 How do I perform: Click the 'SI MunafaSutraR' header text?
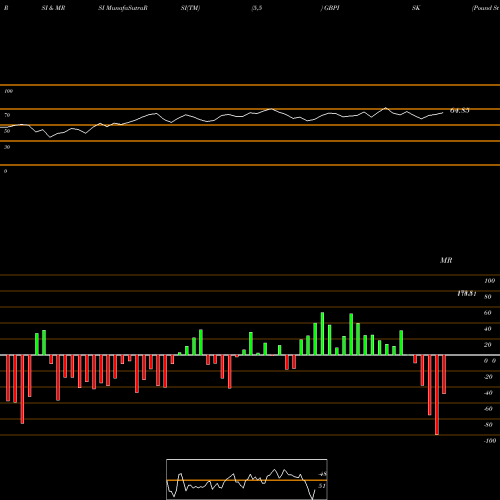[123, 8]
